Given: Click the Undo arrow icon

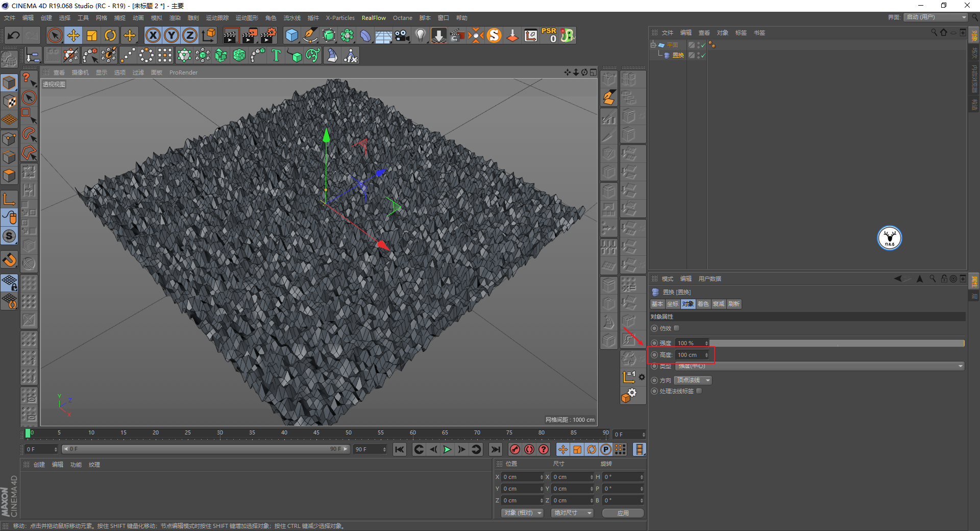Looking at the screenshot, I should (x=14, y=35).
